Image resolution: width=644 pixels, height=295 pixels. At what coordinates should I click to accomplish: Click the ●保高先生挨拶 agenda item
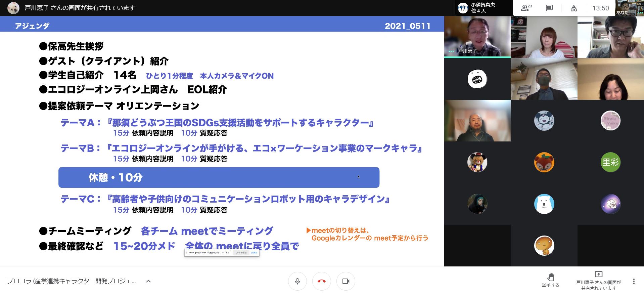click(71, 46)
